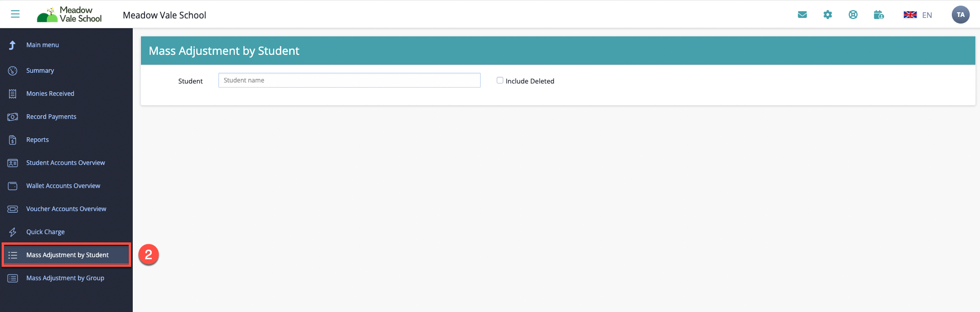
Task: Click the Mass Adjustment by Group icon
Action: click(13, 278)
